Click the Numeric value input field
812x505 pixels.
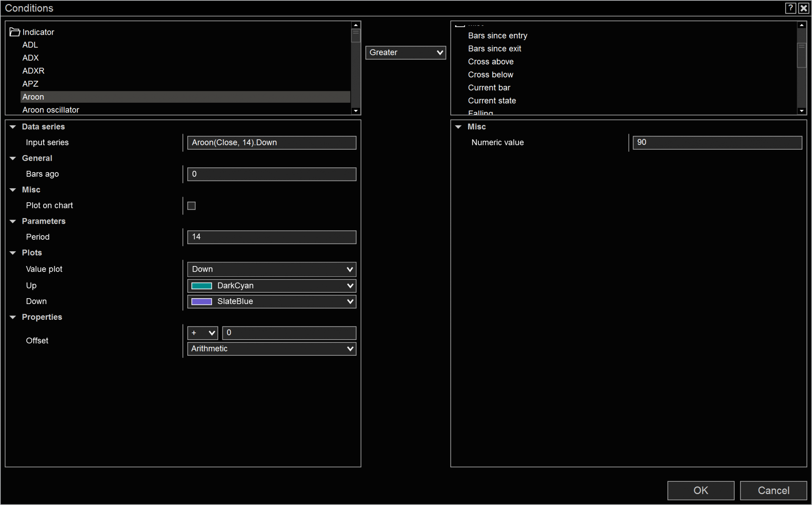[717, 143]
